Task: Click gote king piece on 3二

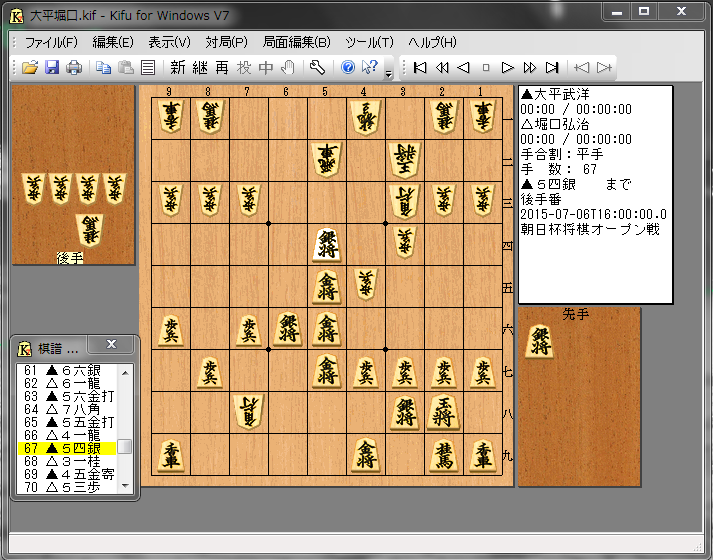Action: [x=405, y=159]
